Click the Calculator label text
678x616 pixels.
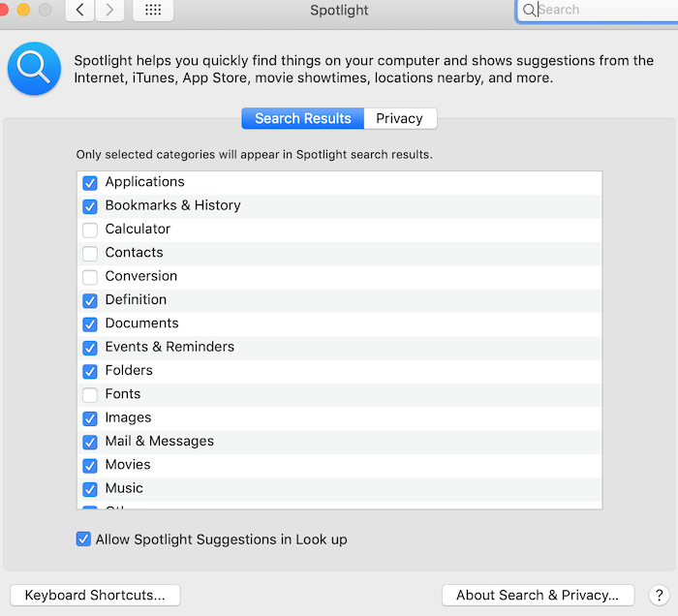pos(138,229)
